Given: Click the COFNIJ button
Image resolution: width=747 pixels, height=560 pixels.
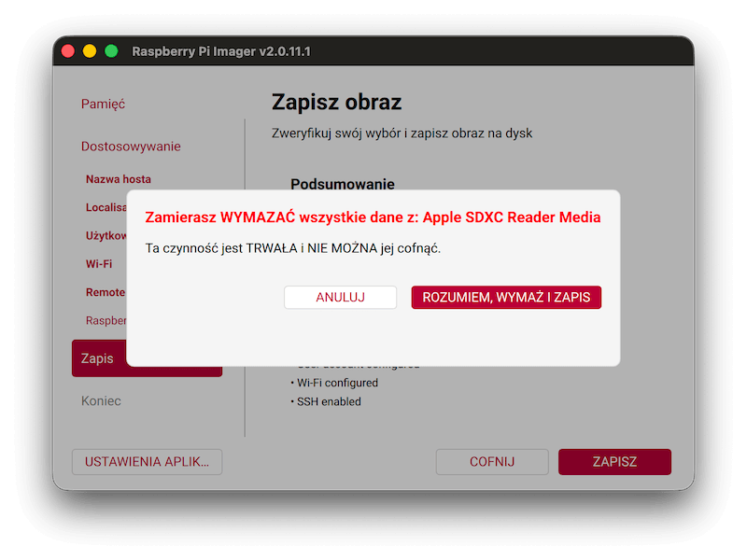Looking at the screenshot, I should click(492, 461).
